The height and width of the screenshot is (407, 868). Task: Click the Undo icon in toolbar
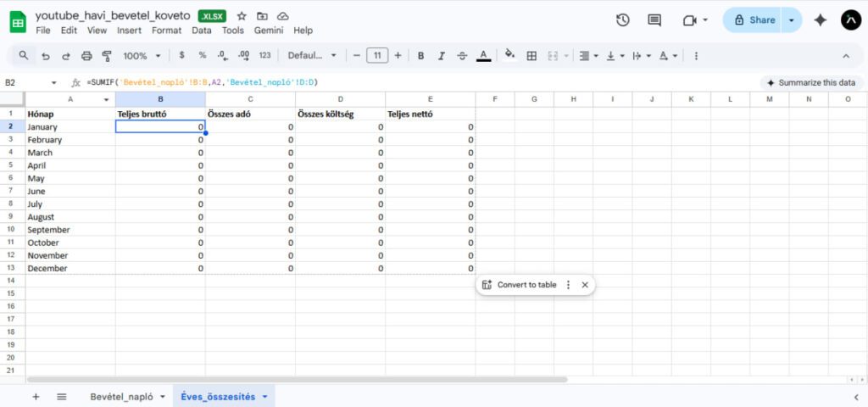(45, 56)
